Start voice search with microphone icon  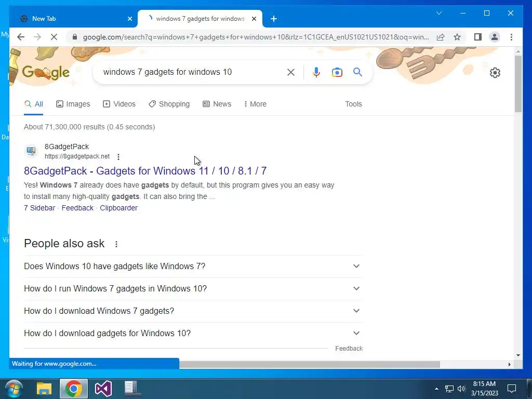pos(316,72)
